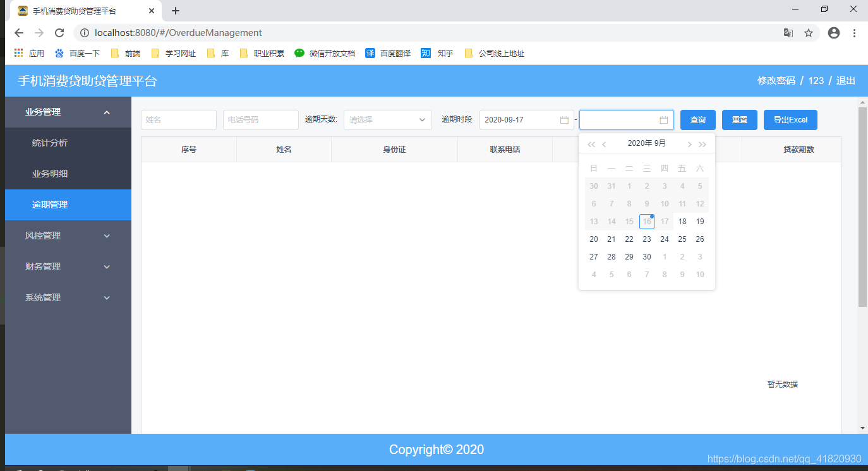The width and height of the screenshot is (868, 471).
Task: Click the browser forward arrow
Action: (39, 33)
